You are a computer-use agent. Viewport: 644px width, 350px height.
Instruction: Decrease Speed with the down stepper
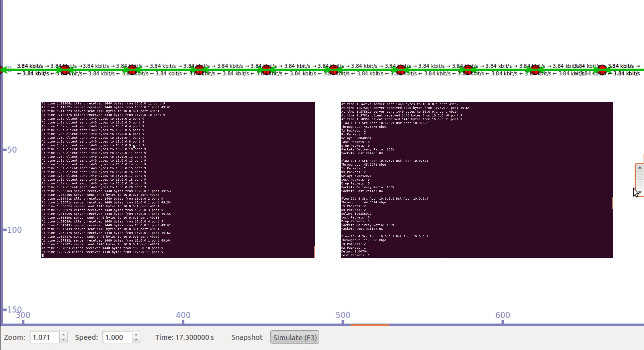pos(136,340)
